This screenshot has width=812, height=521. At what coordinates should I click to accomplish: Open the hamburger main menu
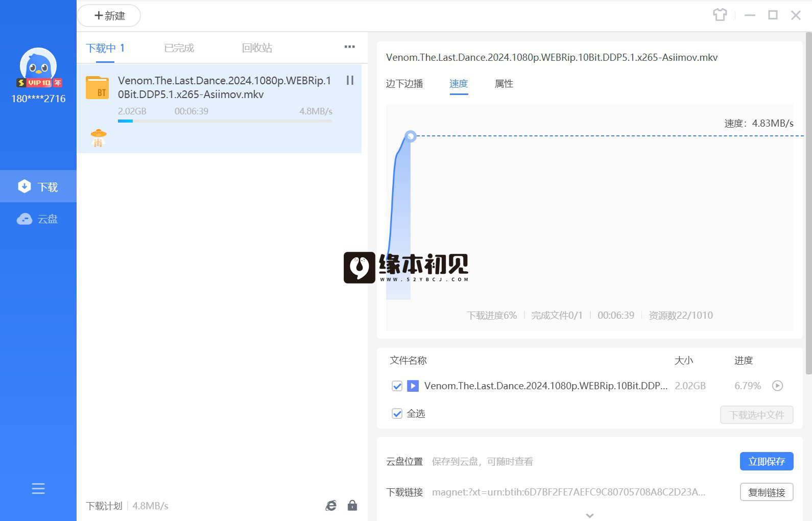(38, 489)
